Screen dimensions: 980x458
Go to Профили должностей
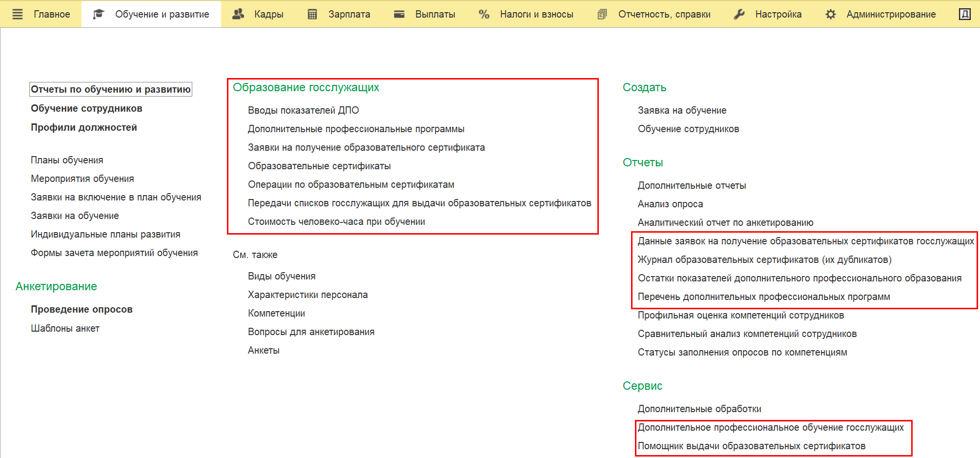tap(84, 127)
